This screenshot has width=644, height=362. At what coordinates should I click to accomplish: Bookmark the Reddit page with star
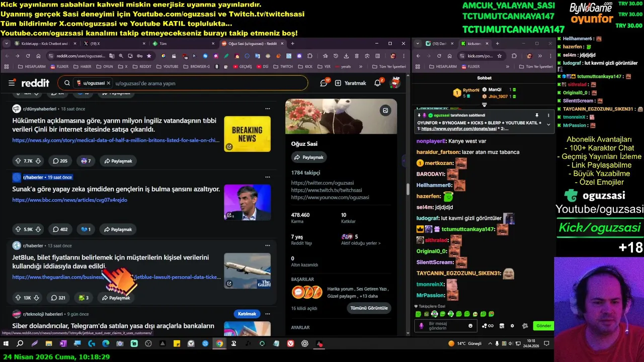149,56
